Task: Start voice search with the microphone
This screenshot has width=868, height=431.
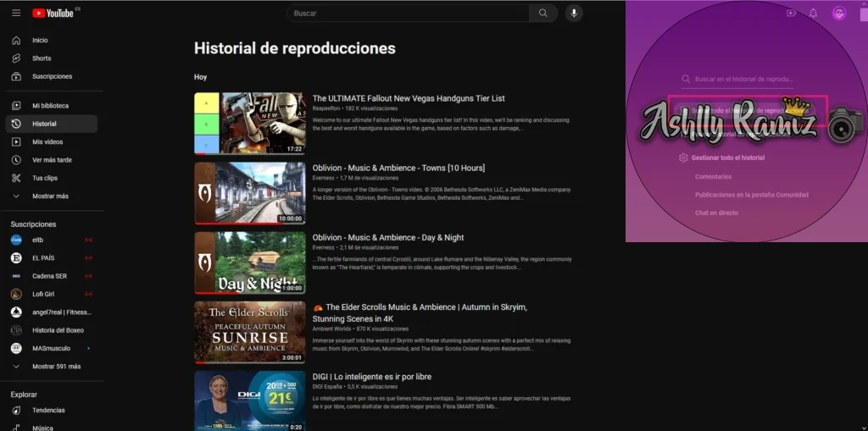Action: tap(574, 13)
